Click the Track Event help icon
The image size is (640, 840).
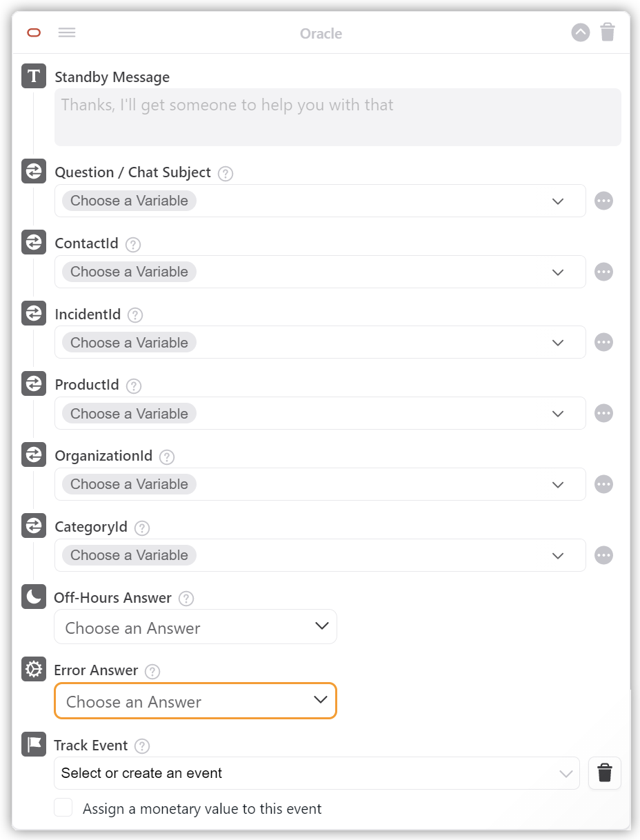142,746
